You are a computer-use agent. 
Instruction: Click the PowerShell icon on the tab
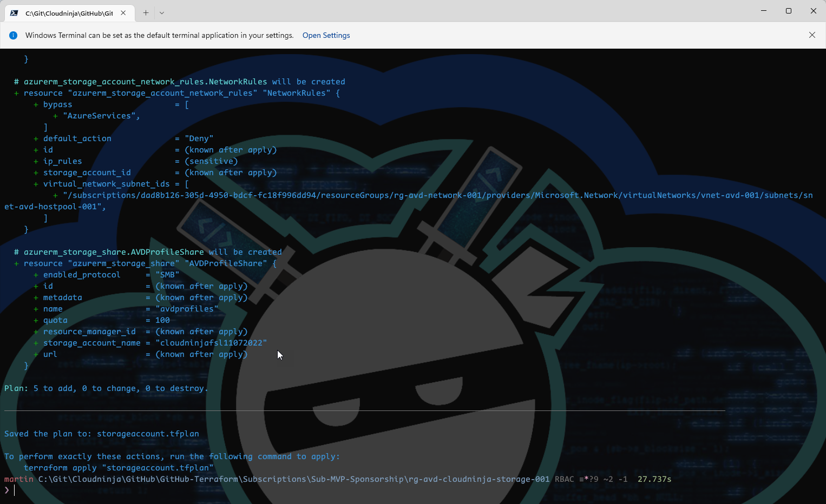pos(15,13)
